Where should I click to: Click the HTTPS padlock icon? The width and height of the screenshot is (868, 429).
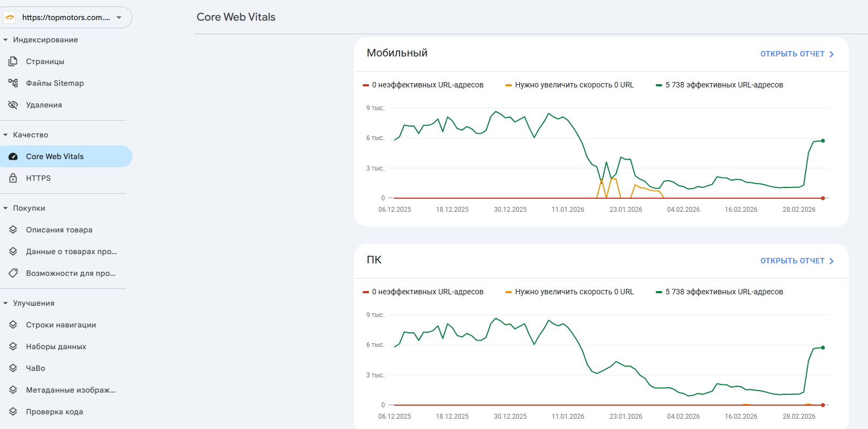(13, 178)
